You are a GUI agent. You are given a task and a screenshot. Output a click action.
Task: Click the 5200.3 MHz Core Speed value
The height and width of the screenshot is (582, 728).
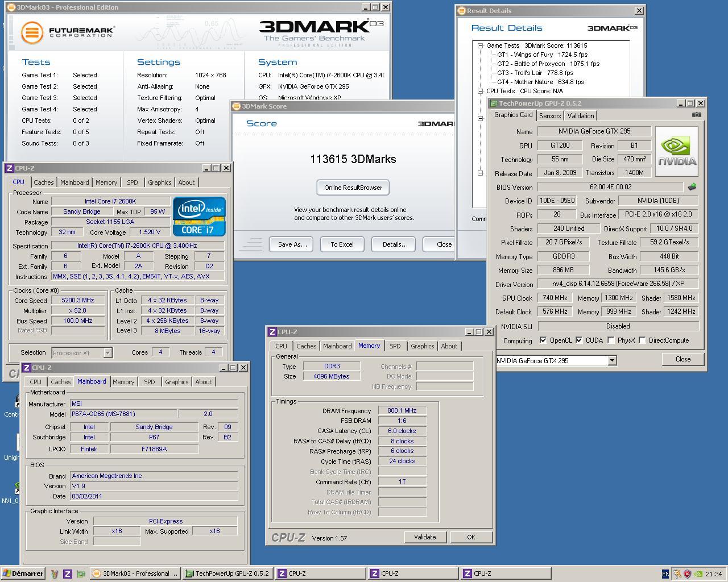[x=78, y=300]
